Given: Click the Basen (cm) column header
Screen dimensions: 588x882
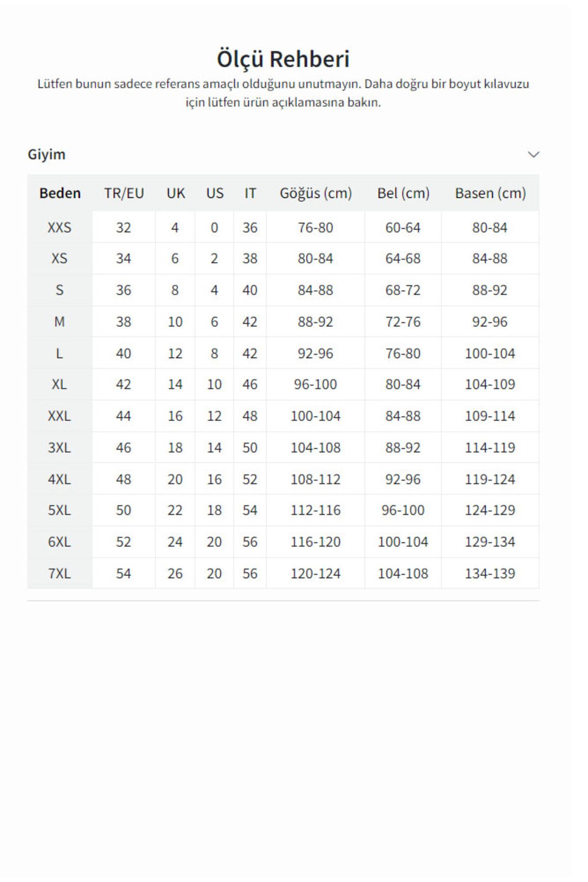Looking at the screenshot, I should [x=490, y=193].
